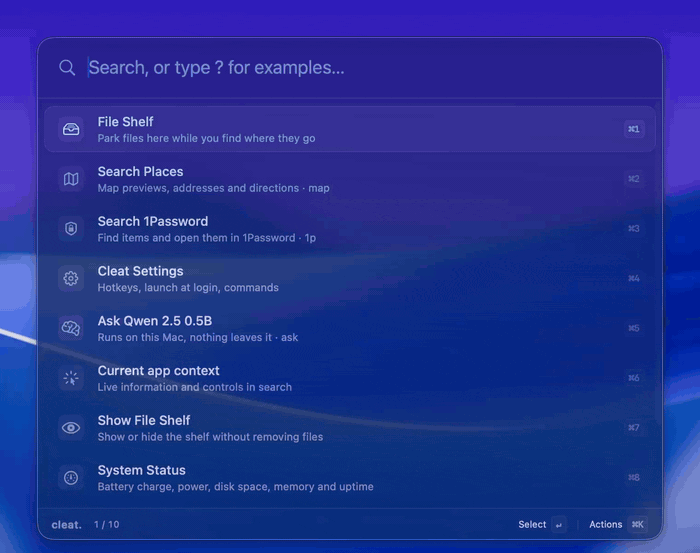
Task: Select 'Ask Qwen 2.5 0.5B' title
Action: [155, 321]
